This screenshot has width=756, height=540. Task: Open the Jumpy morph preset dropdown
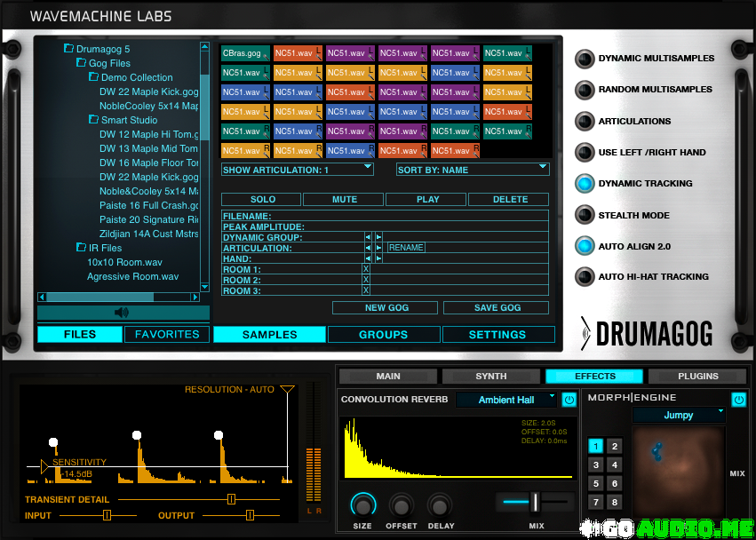pos(679,415)
